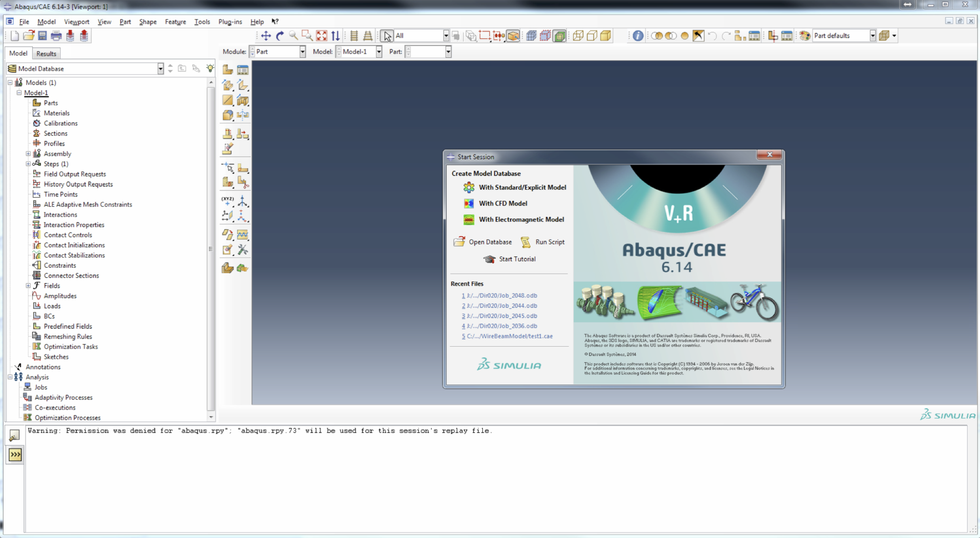Click the Rotate View tool
980x538 pixels.
tap(280, 36)
